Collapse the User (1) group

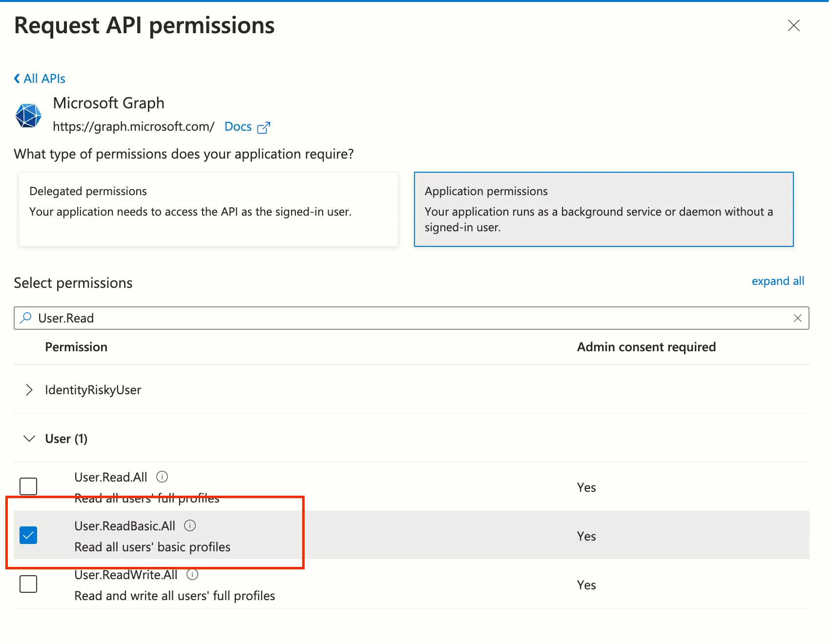point(29,439)
